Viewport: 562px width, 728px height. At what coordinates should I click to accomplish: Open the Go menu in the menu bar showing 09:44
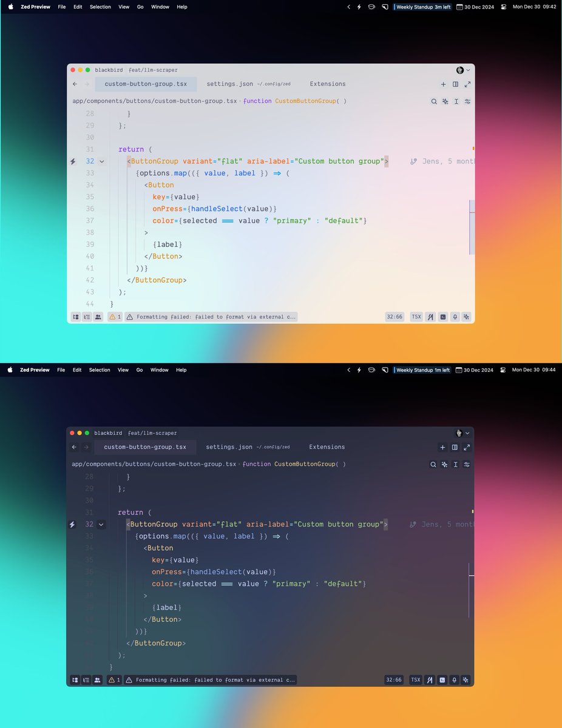(x=140, y=369)
